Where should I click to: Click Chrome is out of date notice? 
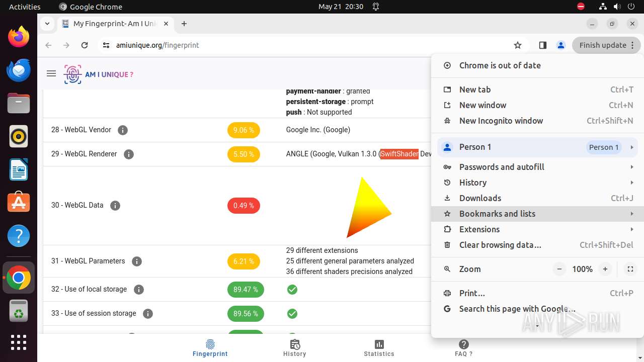click(537, 65)
